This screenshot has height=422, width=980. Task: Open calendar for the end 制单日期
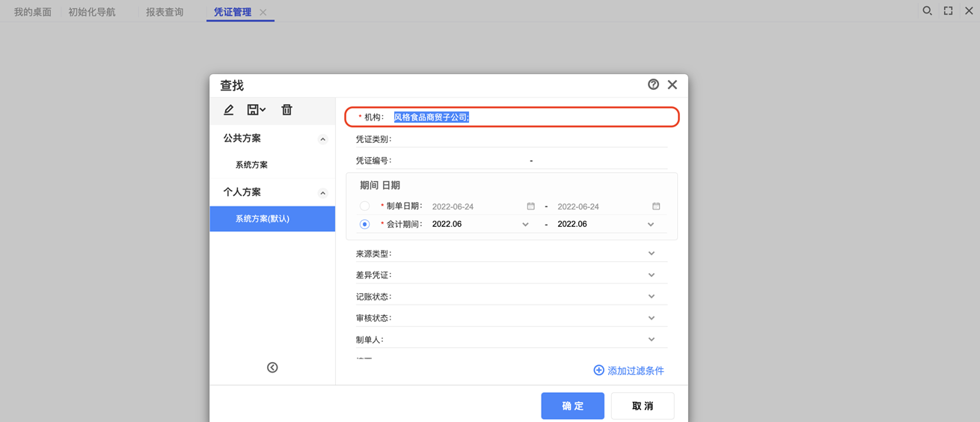[x=656, y=207]
